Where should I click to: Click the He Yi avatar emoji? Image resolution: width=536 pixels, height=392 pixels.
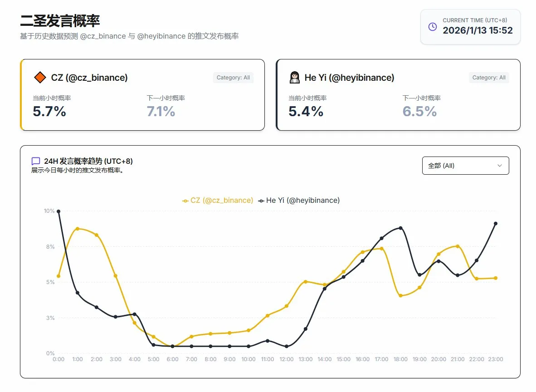[295, 78]
